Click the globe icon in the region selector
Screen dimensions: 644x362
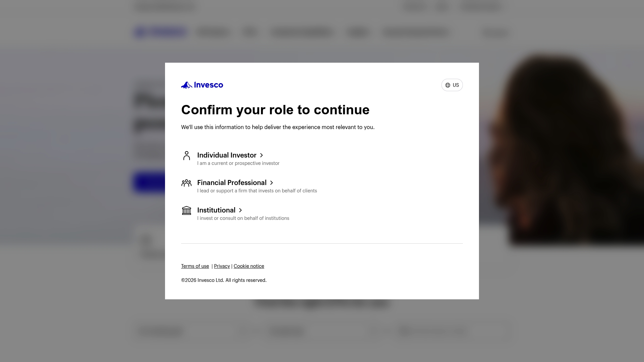pos(447,85)
